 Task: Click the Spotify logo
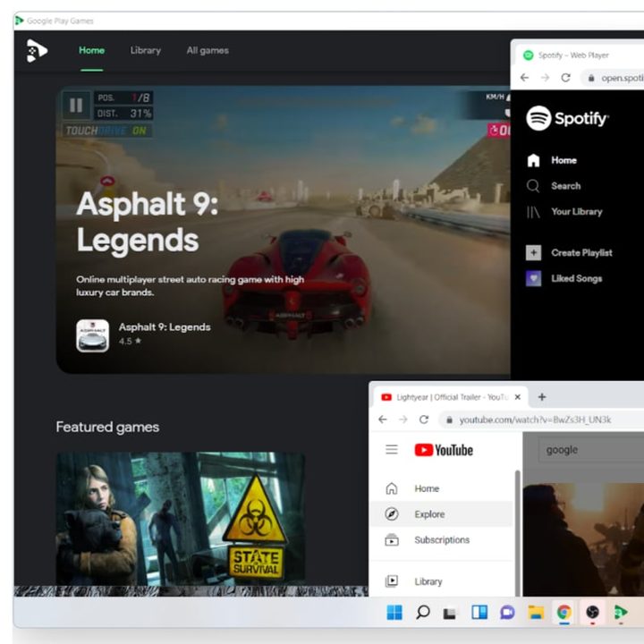pos(567,118)
